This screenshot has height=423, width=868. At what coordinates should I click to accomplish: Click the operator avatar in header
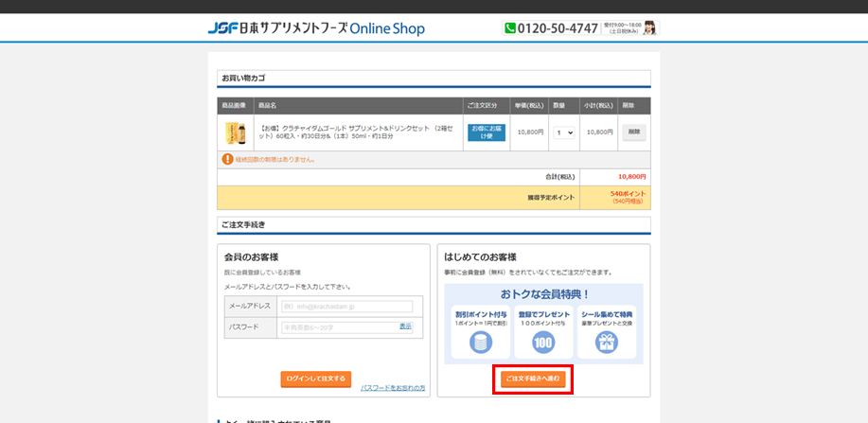(649, 28)
